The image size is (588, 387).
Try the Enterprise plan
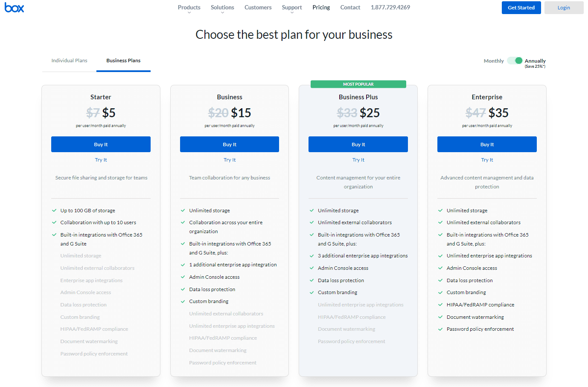[x=487, y=159]
